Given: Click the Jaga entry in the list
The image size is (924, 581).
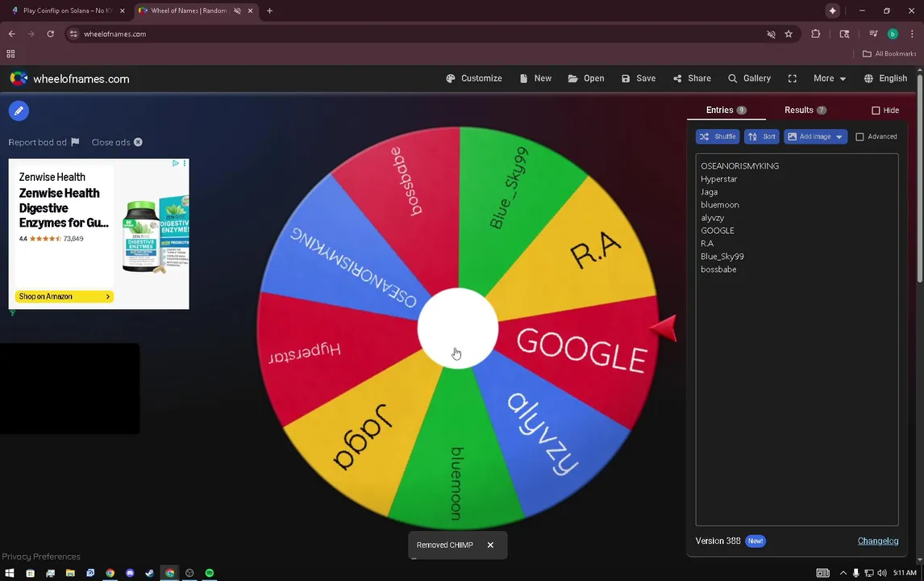Looking at the screenshot, I should (709, 192).
